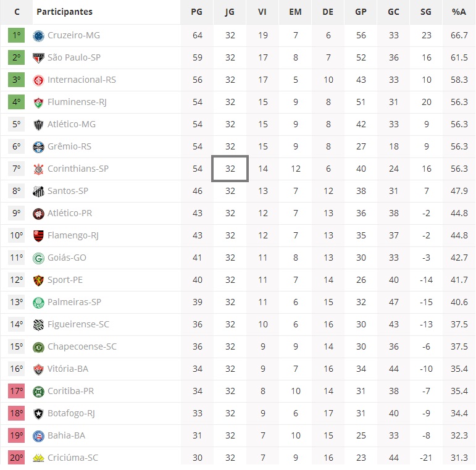The width and height of the screenshot is (476, 470).
Task: Click the green 1º position badge
Action: click(x=17, y=35)
